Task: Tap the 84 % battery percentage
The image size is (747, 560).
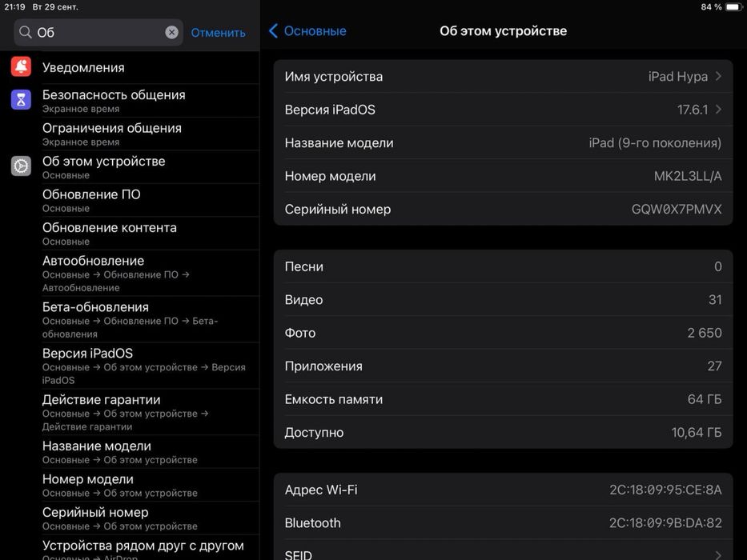Action: (711, 7)
